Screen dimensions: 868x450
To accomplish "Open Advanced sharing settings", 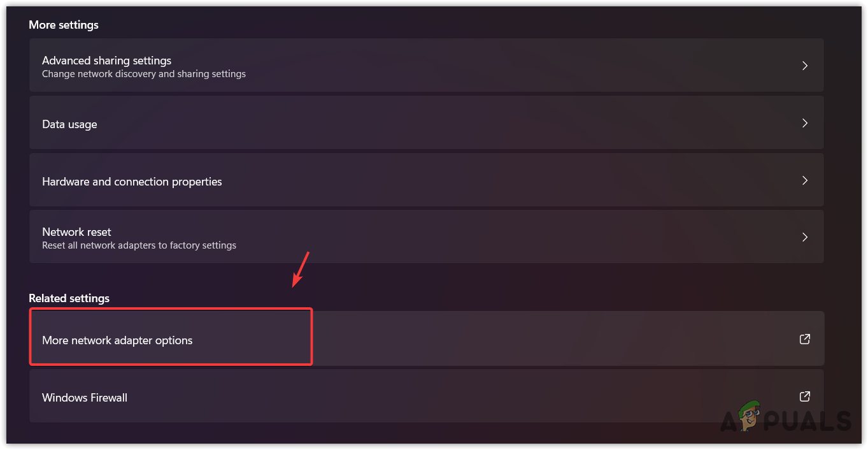I will (106, 61).
